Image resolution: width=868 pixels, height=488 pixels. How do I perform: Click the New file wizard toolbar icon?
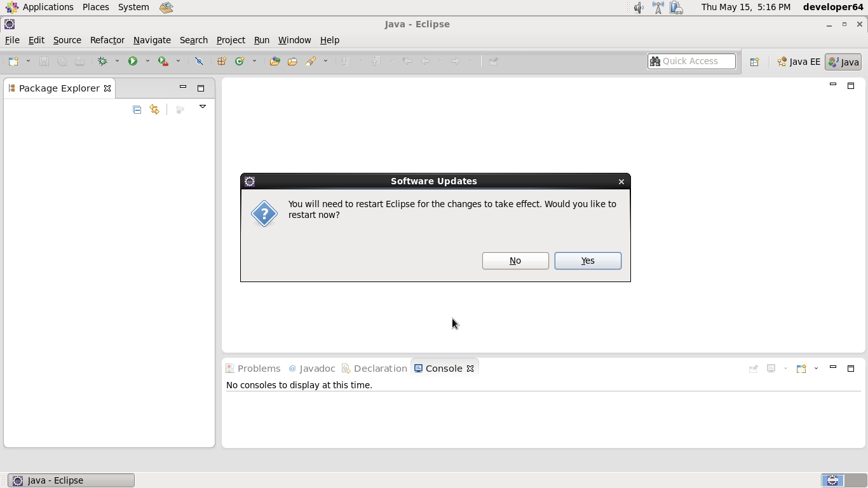tap(13, 62)
